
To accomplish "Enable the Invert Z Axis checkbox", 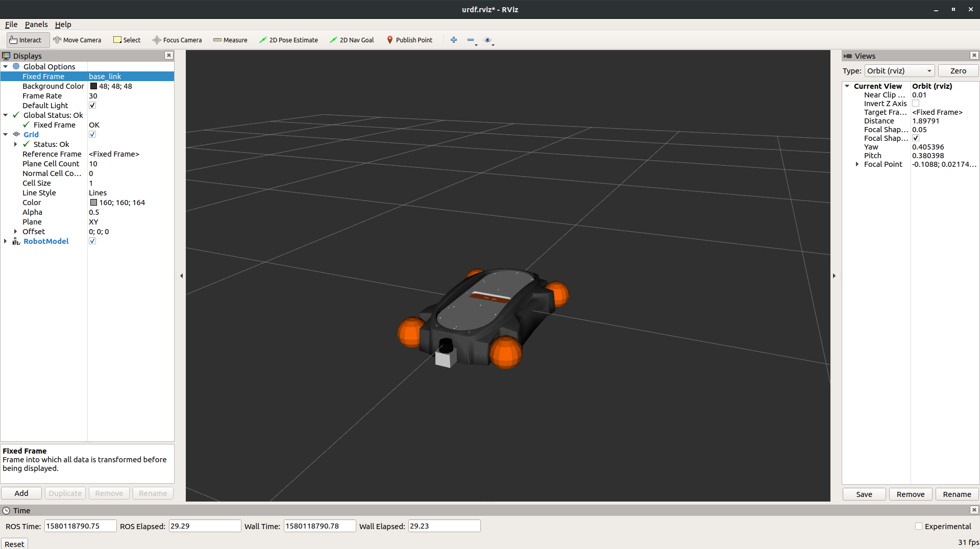I will 916,103.
